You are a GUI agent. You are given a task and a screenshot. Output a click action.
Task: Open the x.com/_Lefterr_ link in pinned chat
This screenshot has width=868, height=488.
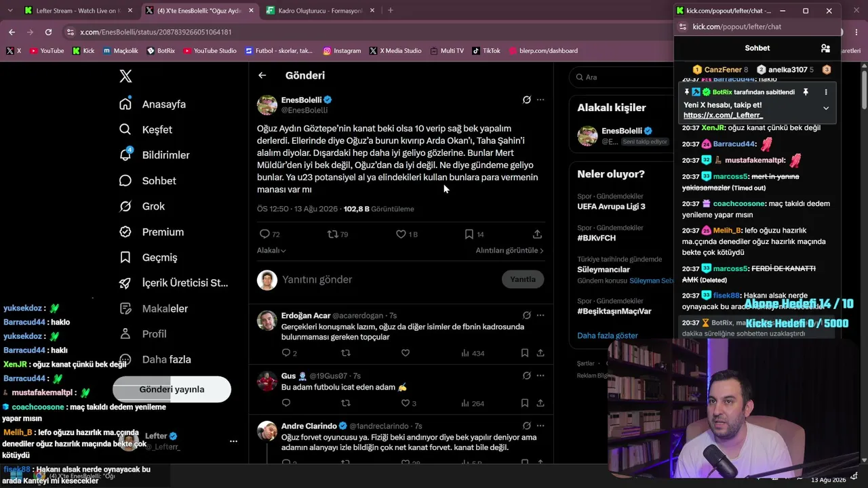coord(723,115)
